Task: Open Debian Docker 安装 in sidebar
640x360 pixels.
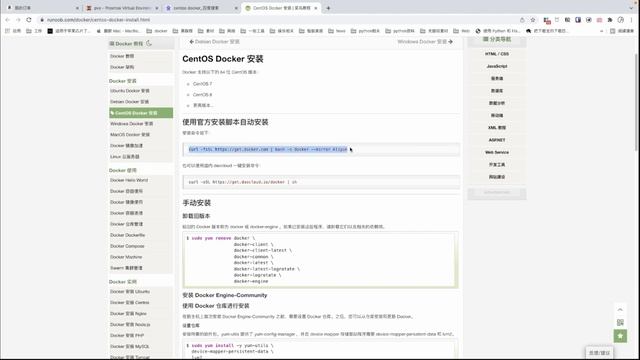Action: point(129,102)
